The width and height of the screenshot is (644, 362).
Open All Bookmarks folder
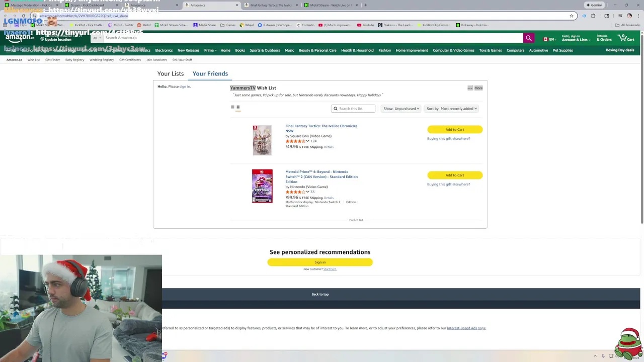pyautogui.click(x=628, y=25)
